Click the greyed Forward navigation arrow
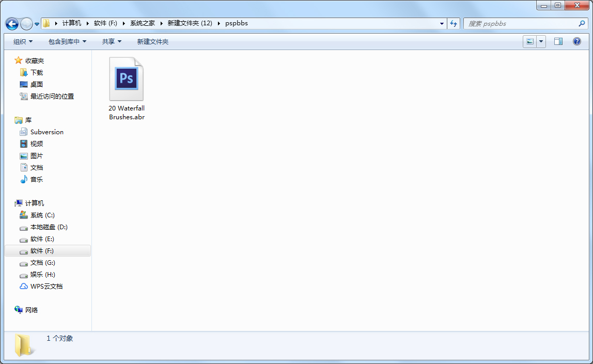Screen dimensions: 593x364 tap(26, 24)
